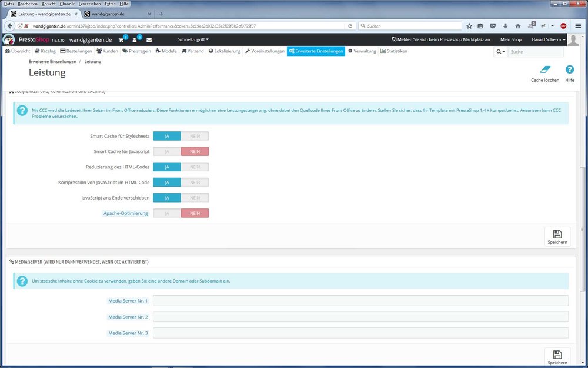Open the Firefox Lesezeichen menu
The image size is (588, 368).
pyautogui.click(x=89, y=4)
